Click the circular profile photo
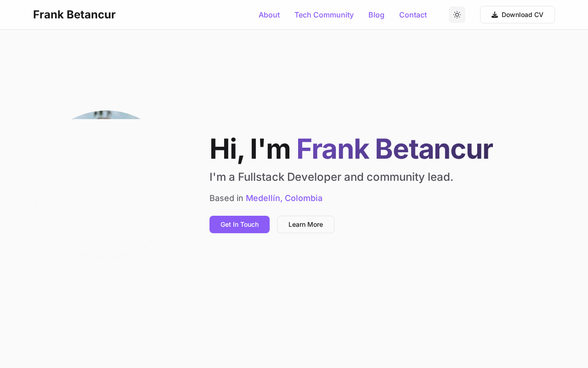The image size is (588, 368). [107, 184]
